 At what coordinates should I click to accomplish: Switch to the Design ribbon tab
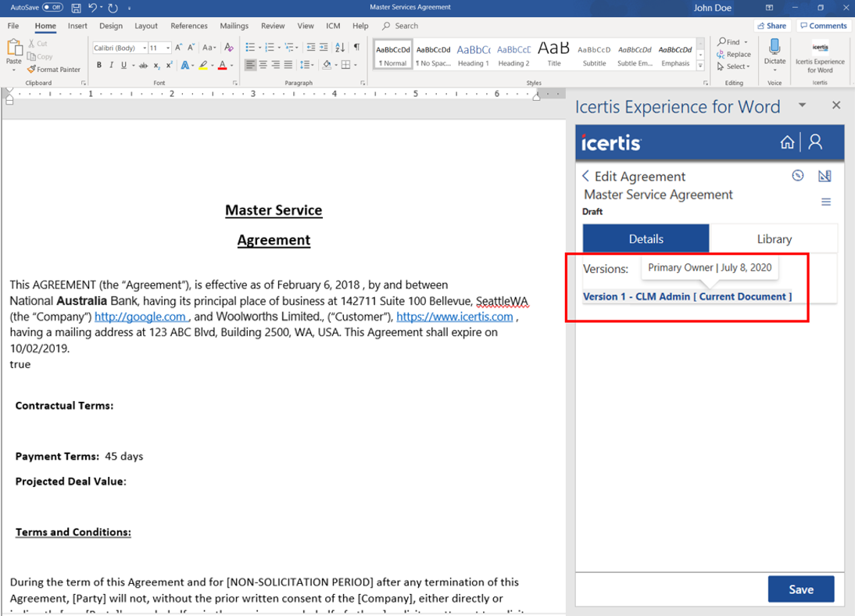[111, 26]
